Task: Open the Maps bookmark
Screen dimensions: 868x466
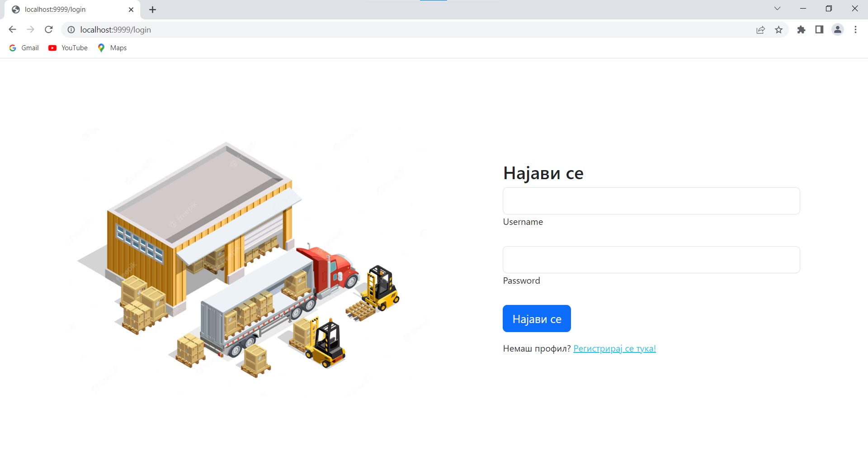Action: coord(113,48)
